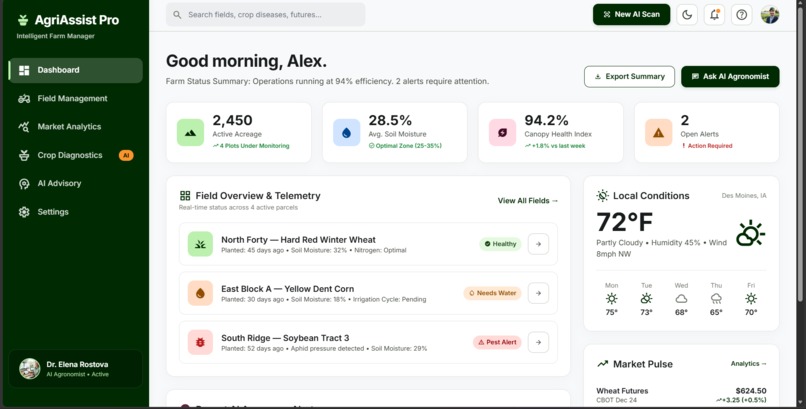Focus the search fields input box

tap(265, 15)
